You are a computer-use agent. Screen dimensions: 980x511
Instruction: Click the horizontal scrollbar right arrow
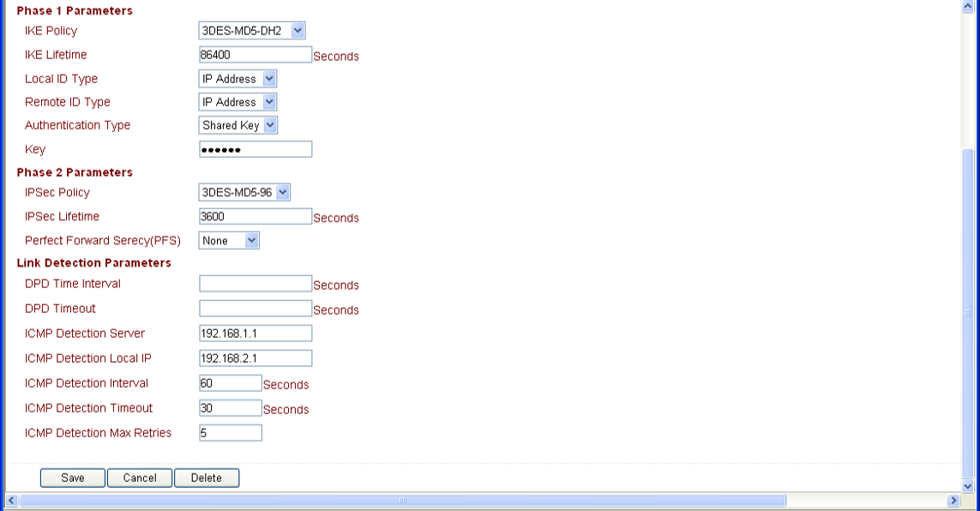952,500
